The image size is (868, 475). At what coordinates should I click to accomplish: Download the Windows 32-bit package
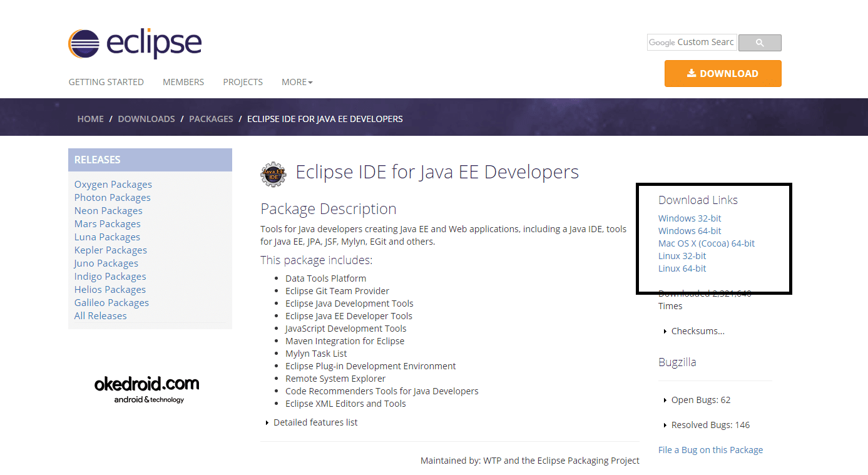coord(690,218)
